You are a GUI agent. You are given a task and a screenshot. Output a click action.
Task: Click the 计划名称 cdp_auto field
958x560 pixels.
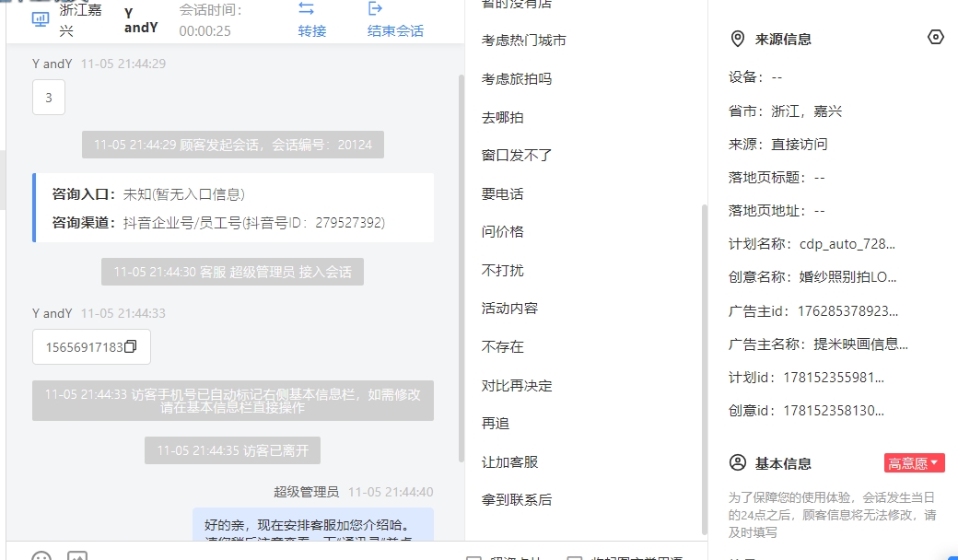812,244
